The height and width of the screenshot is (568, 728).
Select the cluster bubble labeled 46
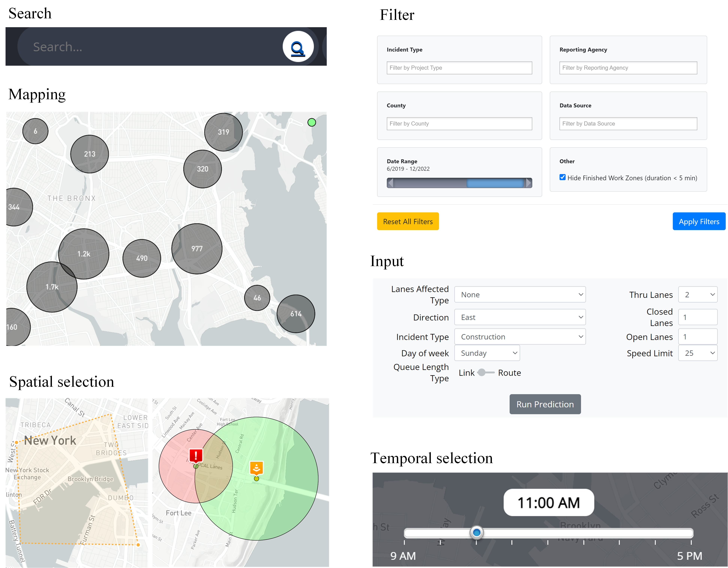click(x=257, y=298)
